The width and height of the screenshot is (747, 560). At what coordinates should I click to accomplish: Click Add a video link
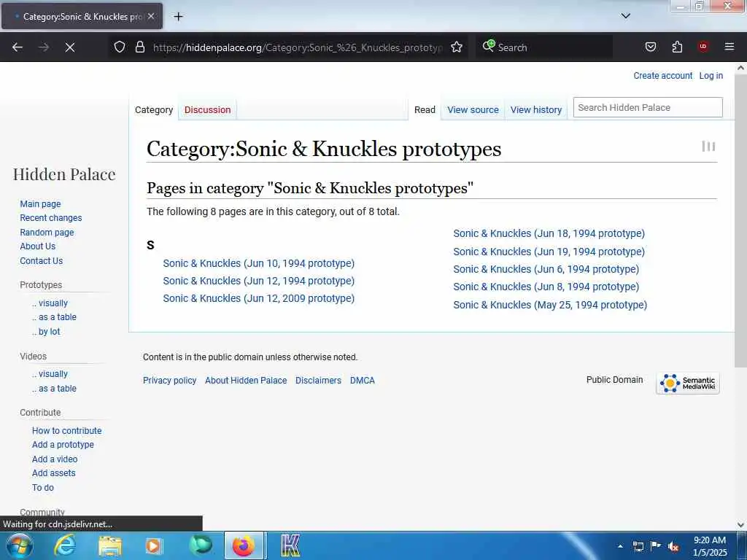click(x=55, y=459)
